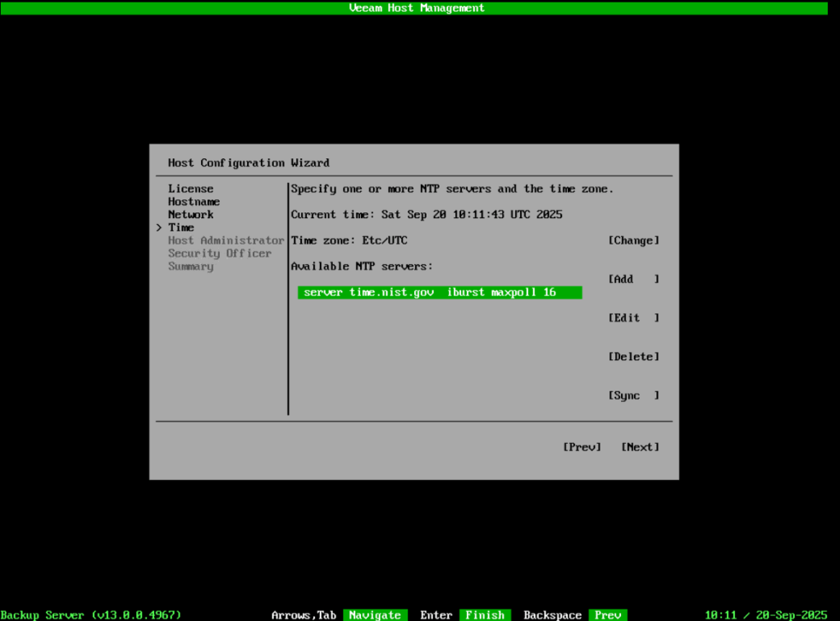Image resolution: width=840 pixels, height=621 pixels.
Task: Select the time.nist.gov NTP server entry
Action: 439,293
